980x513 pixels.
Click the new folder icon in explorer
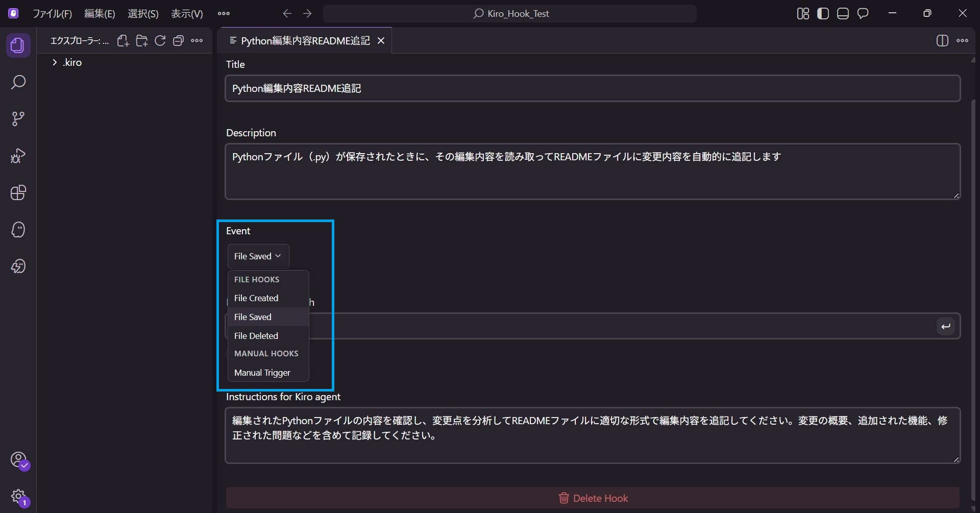pos(141,41)
